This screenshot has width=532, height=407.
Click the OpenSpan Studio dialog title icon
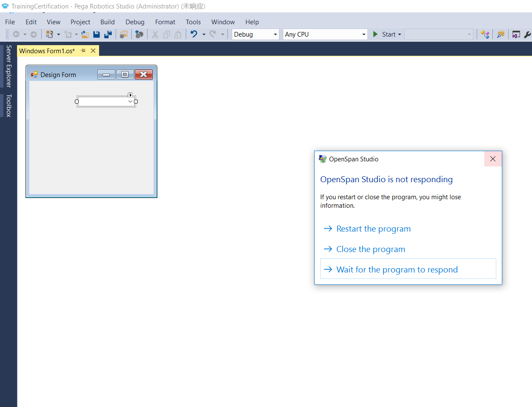323,159
